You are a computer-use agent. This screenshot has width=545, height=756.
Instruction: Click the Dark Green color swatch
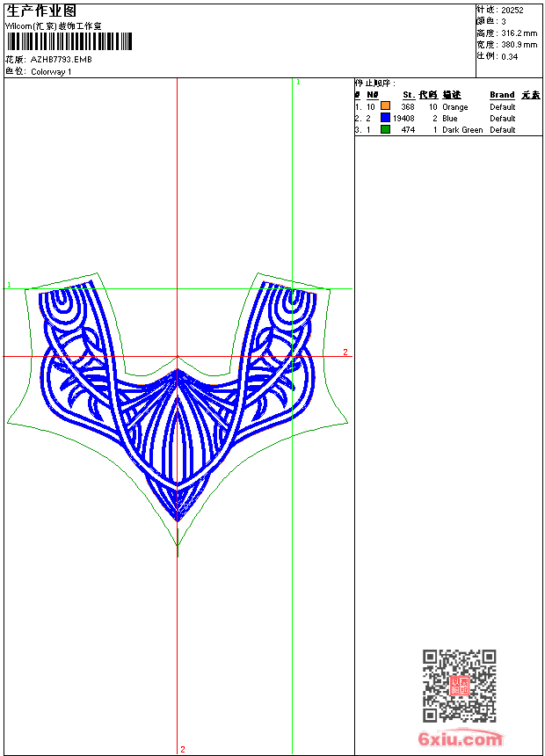coord(385,128)
